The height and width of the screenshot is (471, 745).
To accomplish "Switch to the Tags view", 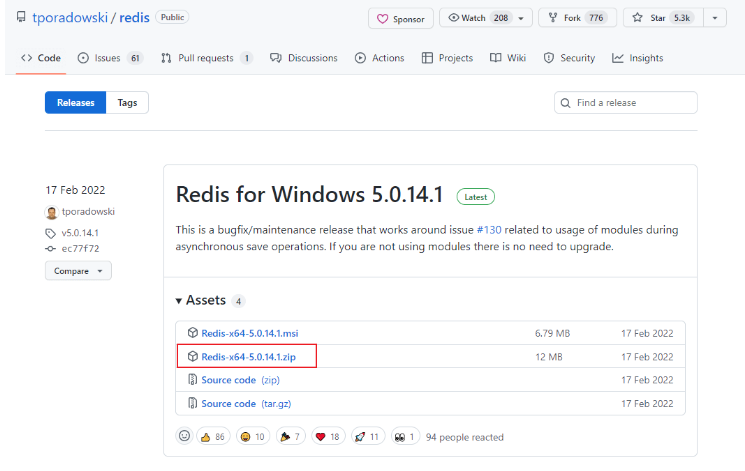I will [127, 103].
